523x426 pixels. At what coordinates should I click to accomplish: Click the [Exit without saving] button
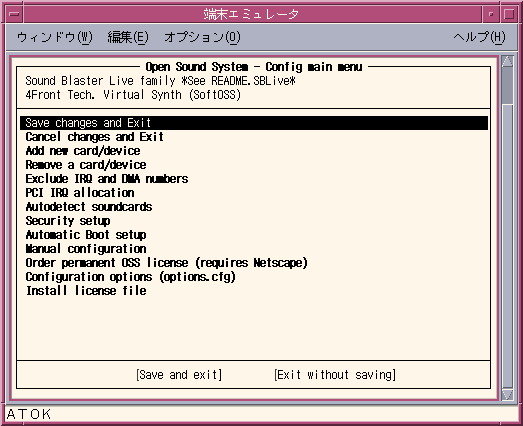coord(335,375)
